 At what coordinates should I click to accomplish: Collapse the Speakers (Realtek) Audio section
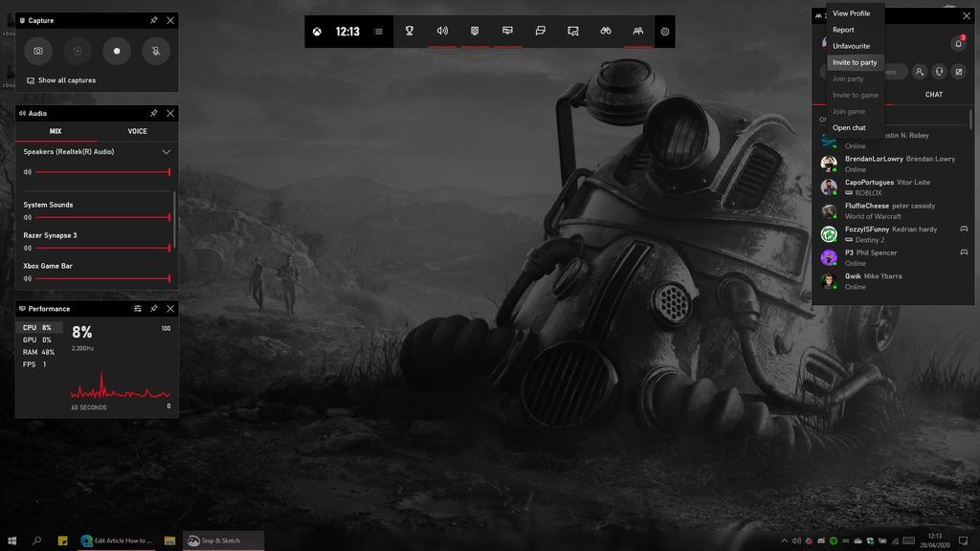(166, 151)
